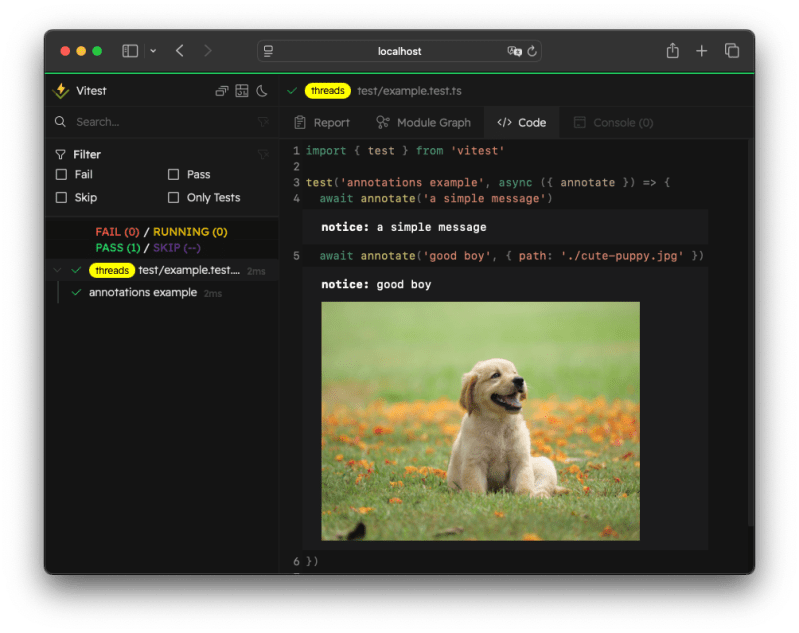Clear search filter icon beside Search field
799x633 pixels.
coord(263,122)
